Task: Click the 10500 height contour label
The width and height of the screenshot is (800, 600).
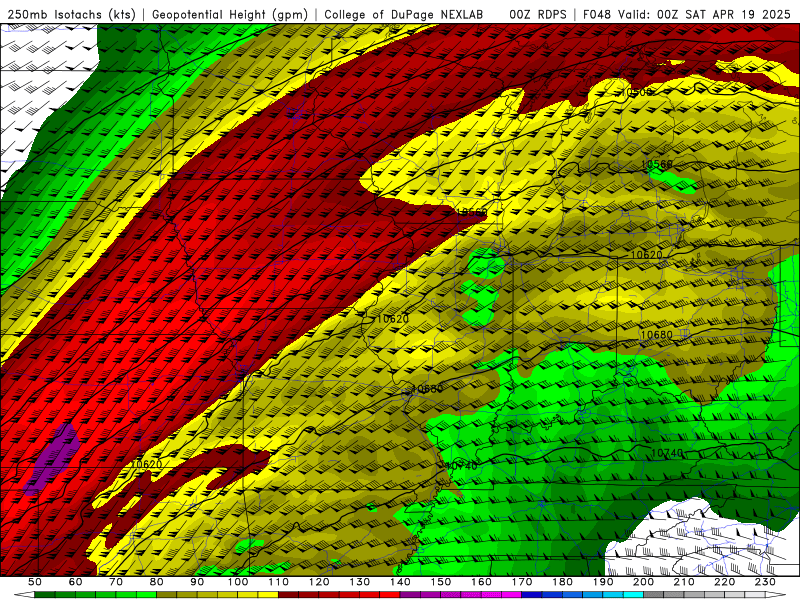Action: pos(634,92)
